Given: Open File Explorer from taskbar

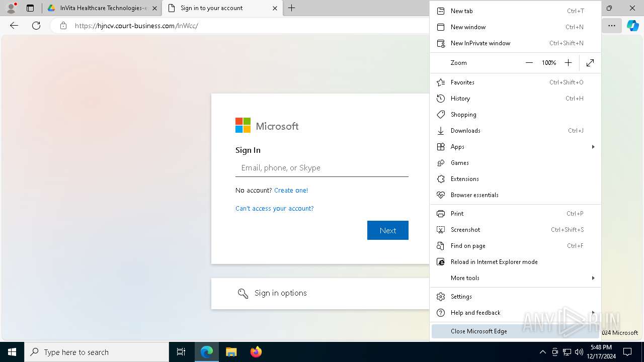Looking at the screenshot, I should point(231,352).
